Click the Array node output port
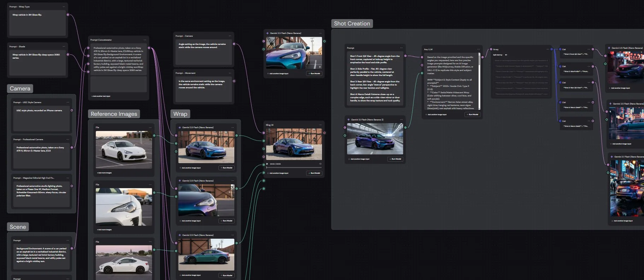Screen dimensions: 644x280 (551, 49)
